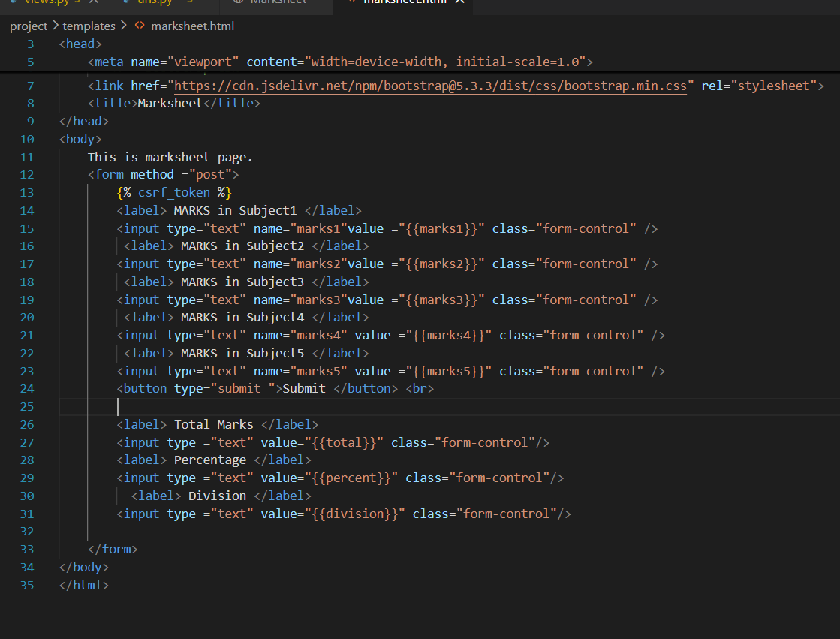Open the templates breadcrumb segment
Viewport: 840px width, 639px height.
(89, 26)
